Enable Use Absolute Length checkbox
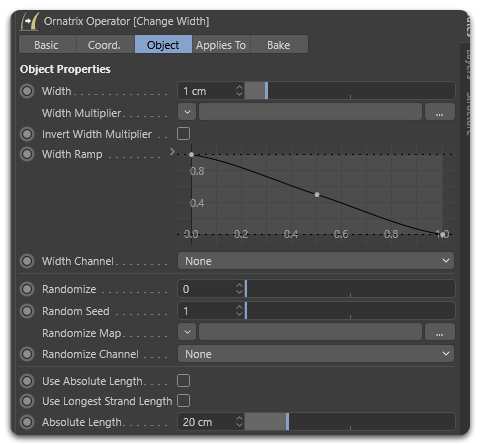 click(x=184, y=381)
